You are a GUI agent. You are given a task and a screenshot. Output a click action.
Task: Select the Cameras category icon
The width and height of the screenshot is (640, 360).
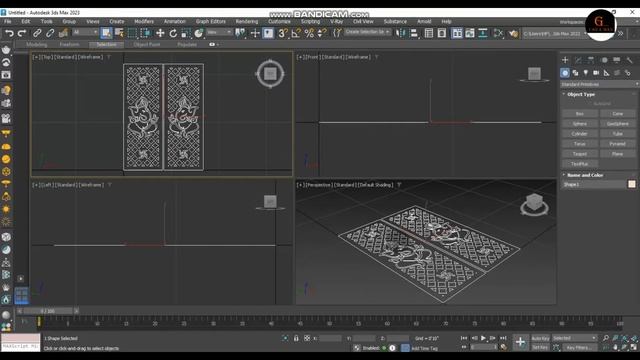click(596, 73)
